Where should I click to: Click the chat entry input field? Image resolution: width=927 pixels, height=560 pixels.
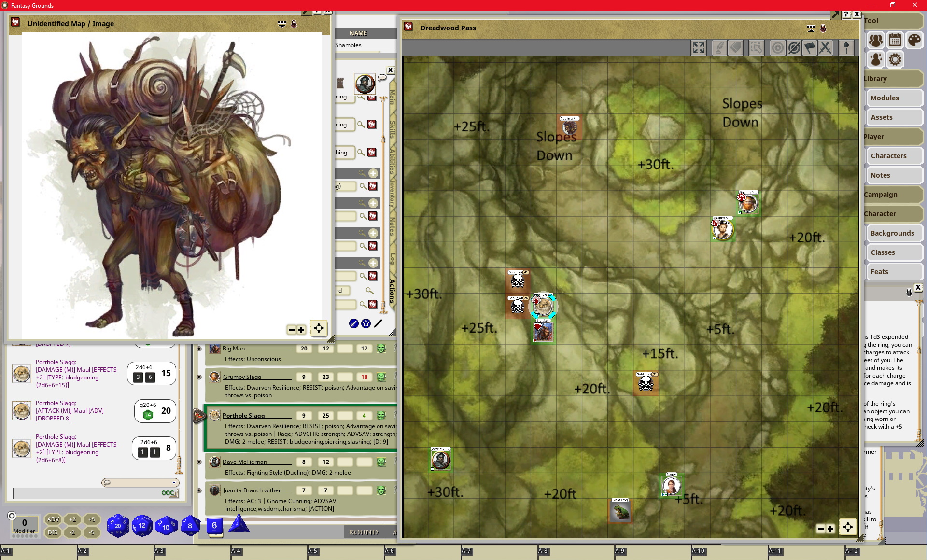[x=96, y=493]
